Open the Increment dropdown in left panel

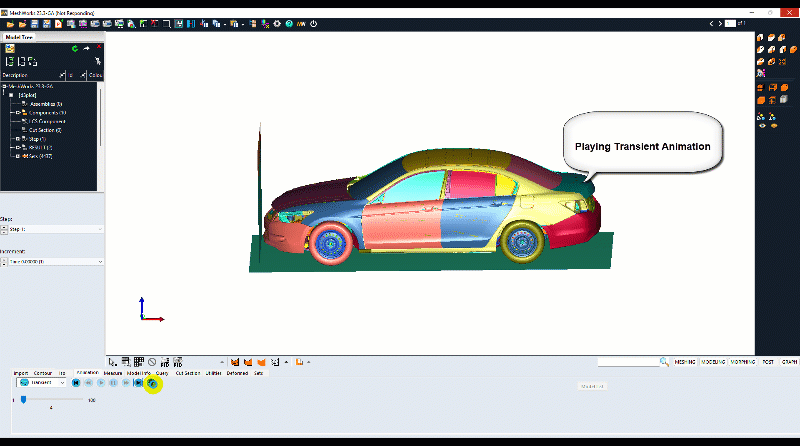coord(52,261)
